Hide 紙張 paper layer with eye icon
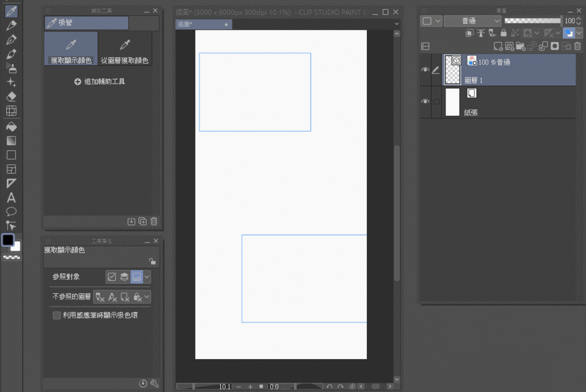This screenshot has width=586, height=392. 425,102
